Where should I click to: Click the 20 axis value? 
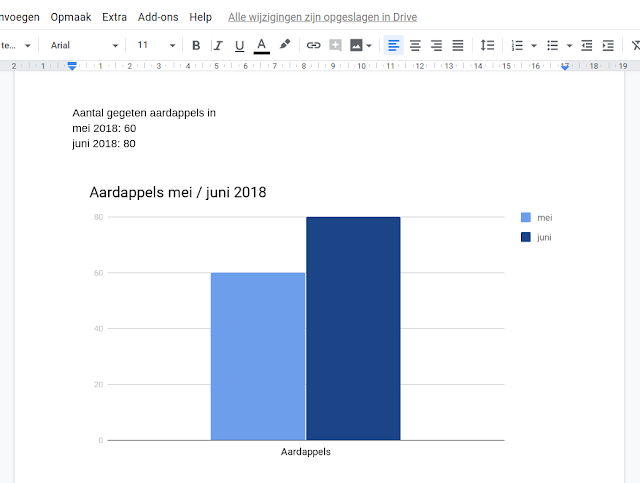[98, 385]
